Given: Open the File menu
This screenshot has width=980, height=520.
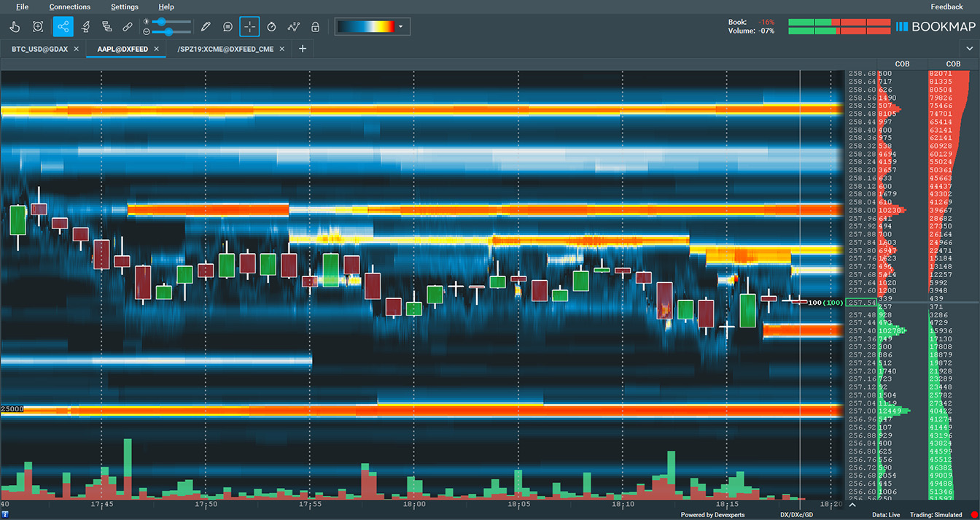Looking at the screenshot, I should coord(23,7).
